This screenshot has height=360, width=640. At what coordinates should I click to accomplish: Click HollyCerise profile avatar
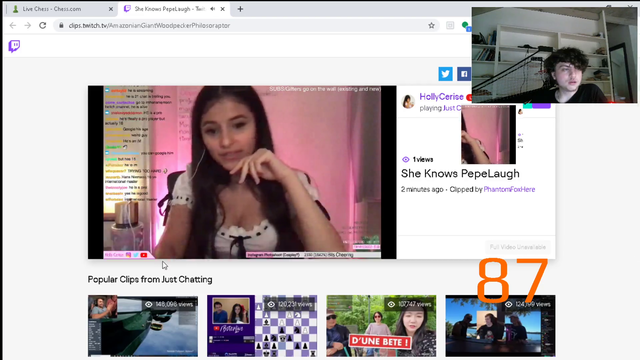pyautogui.click(x=408, y=102)
